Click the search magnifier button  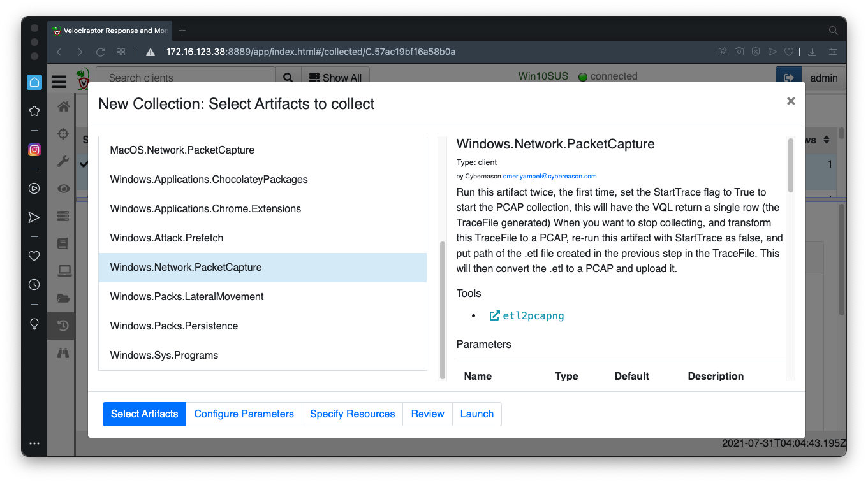pos(288,78)
